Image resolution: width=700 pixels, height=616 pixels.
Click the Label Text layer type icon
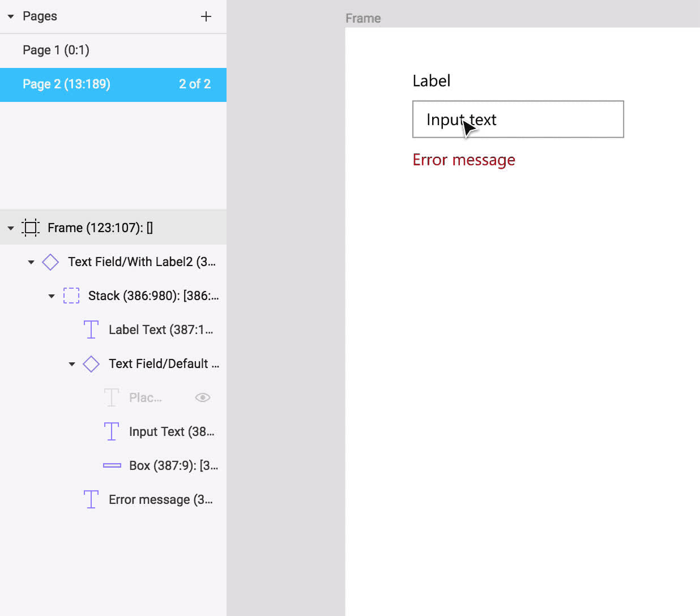tap(91, 330)
